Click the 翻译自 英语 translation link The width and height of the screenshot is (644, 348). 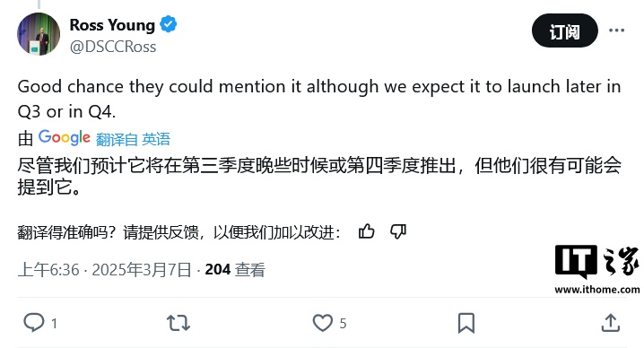point(133,139)
